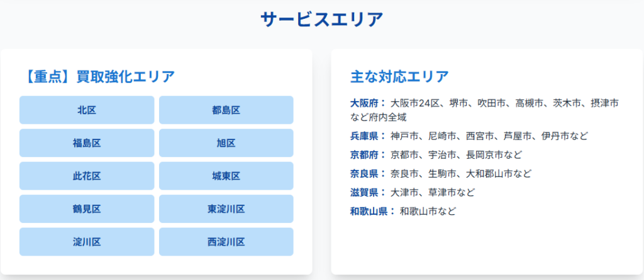The width and height of the screenshot is (644, 280).
Task: Open the 城東区 area tile
Action: pos(226,176)
